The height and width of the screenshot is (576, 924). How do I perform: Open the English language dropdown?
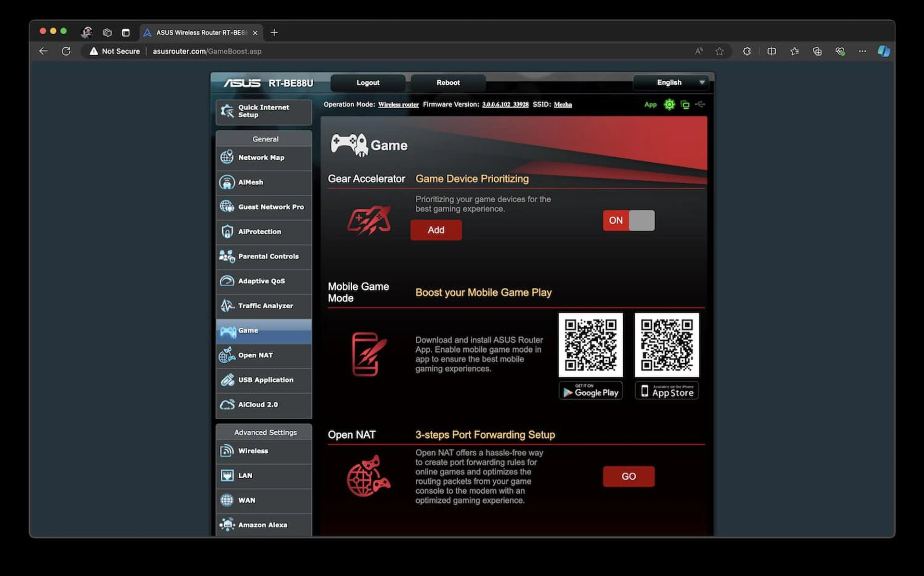(671, 83)
